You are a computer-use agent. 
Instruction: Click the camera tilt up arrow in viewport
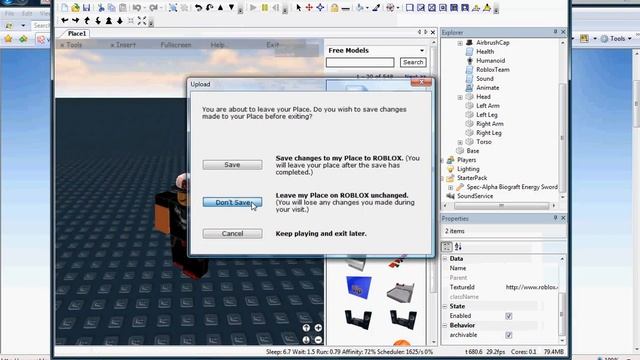point(306,328)
